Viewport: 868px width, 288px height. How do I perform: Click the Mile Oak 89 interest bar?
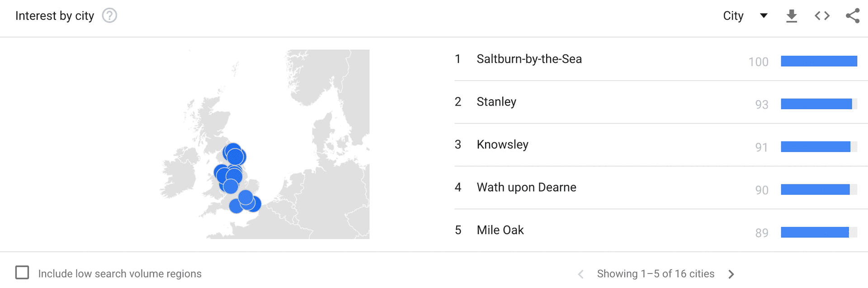(815, 232)
